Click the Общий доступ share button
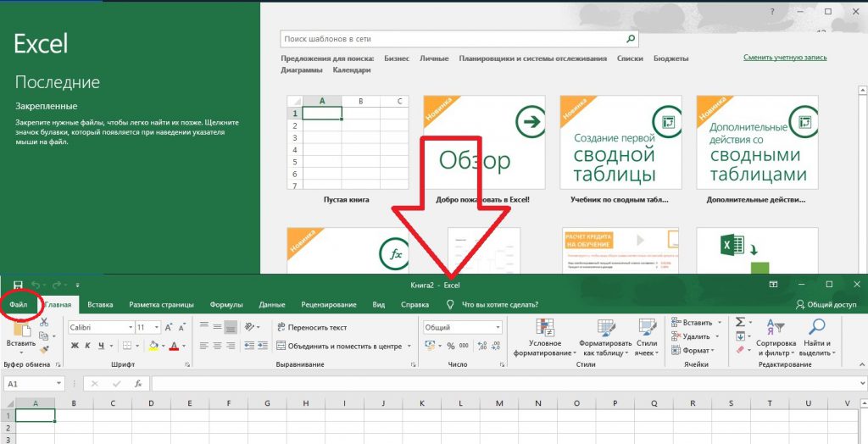Image resolution: width=868 pixels, height=444 pixels. 826,304
